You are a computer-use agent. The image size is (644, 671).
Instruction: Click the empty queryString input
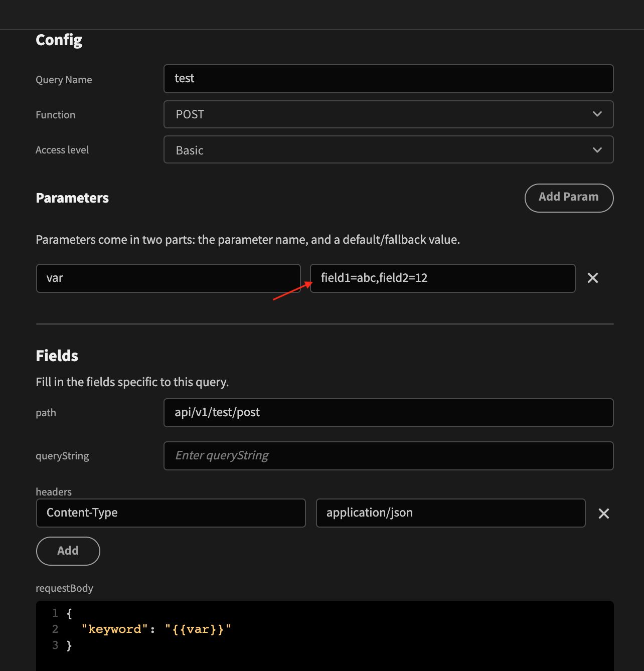point(389,455)
